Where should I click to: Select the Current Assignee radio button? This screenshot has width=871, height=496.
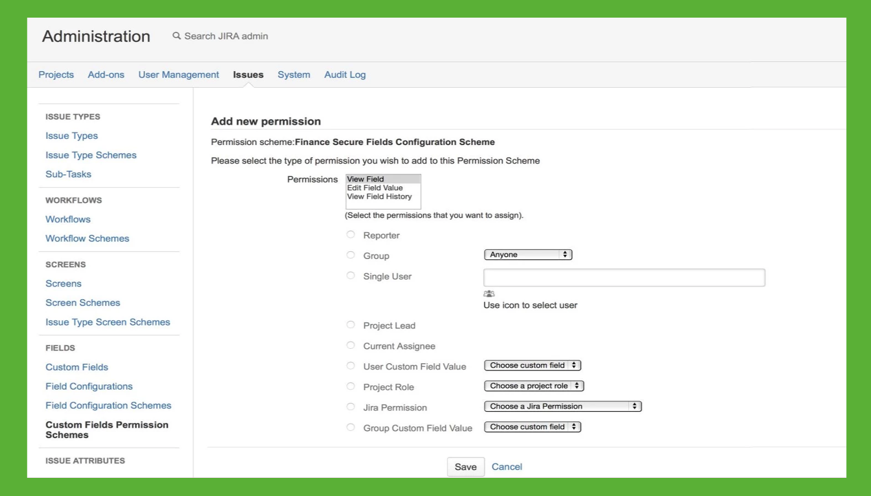(x=351, y=346)
